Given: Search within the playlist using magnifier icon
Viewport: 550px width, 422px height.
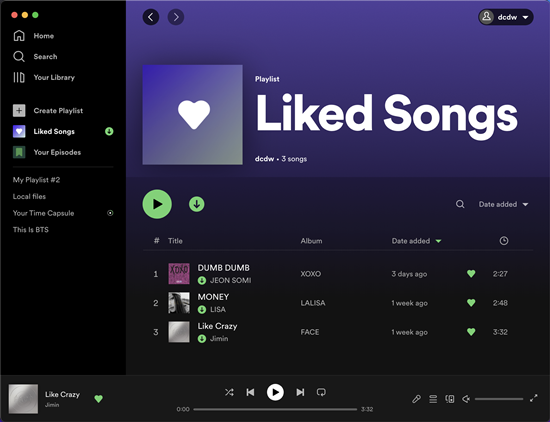Looking at the screenshot, I should [x=460, y=204].
